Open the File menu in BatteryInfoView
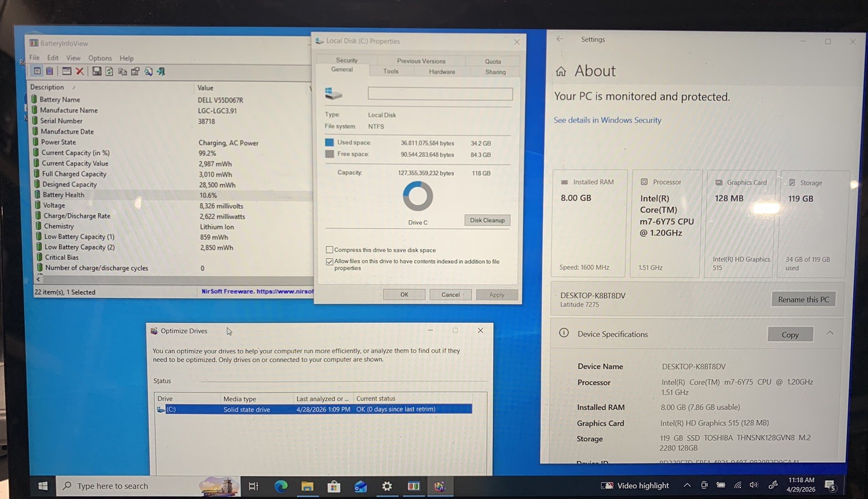Image resolution: width=868 pixels, height=499 pixels. [34, 57]
